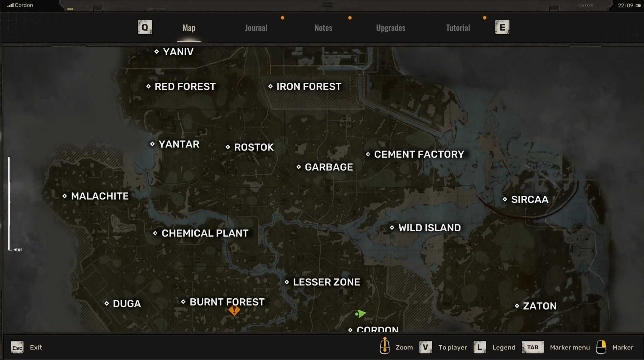
Task: Click the Legend button label
Action: pos(504,347)
